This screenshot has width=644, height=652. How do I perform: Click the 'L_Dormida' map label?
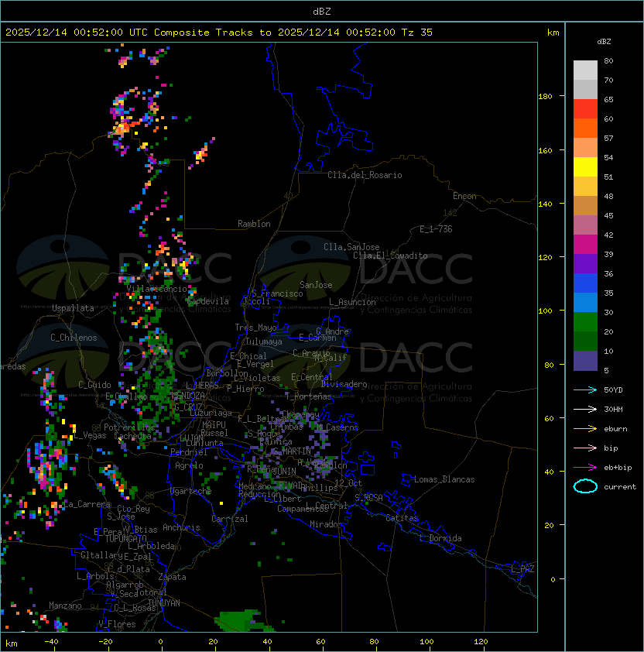point(440,538)
